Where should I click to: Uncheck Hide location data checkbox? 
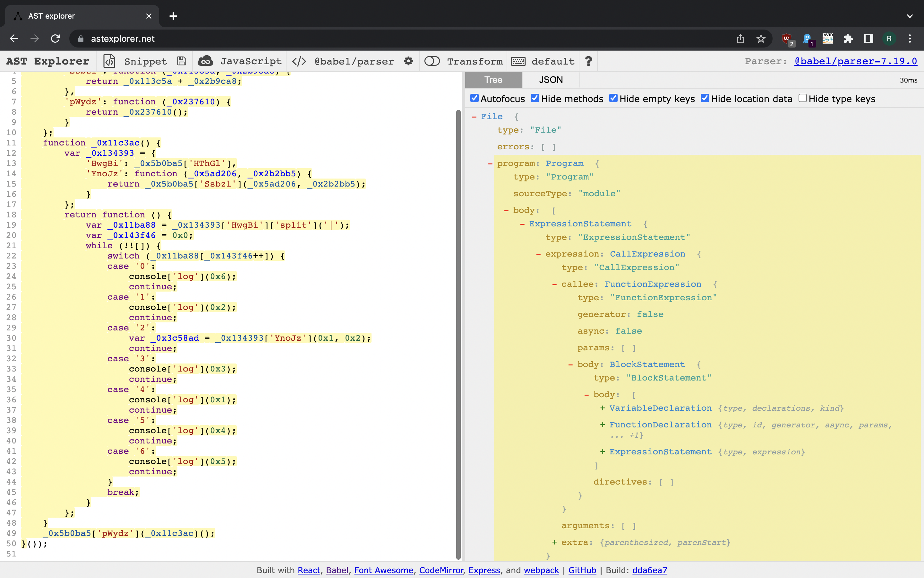(x=705, y=98)
